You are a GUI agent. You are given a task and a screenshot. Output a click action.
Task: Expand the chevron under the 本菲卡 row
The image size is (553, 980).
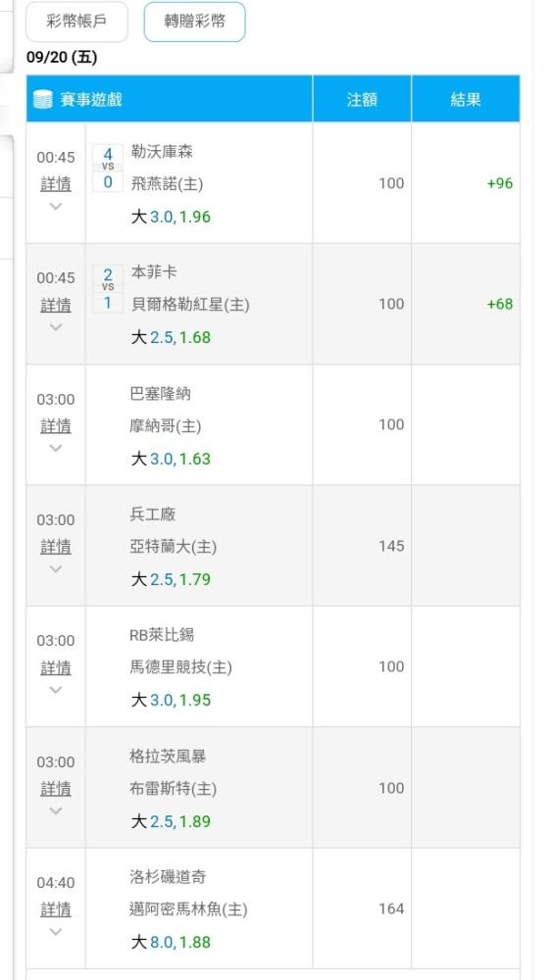pyautogui.click(x=56, y=327)
